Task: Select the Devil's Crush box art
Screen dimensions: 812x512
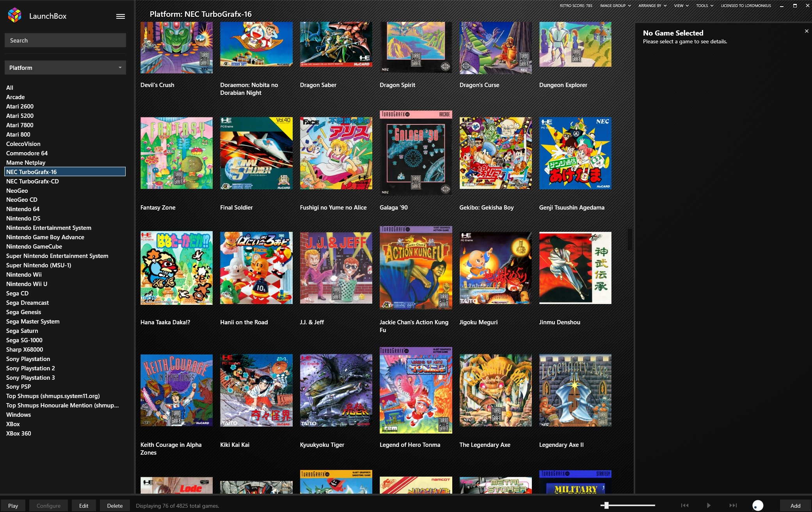Action: coord(176,48)
